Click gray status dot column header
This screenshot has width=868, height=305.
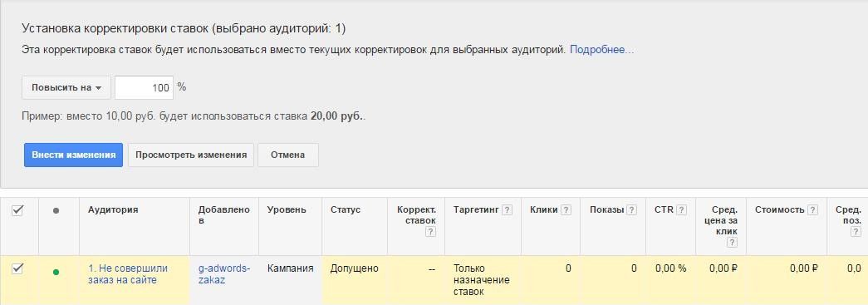point(56,211)
